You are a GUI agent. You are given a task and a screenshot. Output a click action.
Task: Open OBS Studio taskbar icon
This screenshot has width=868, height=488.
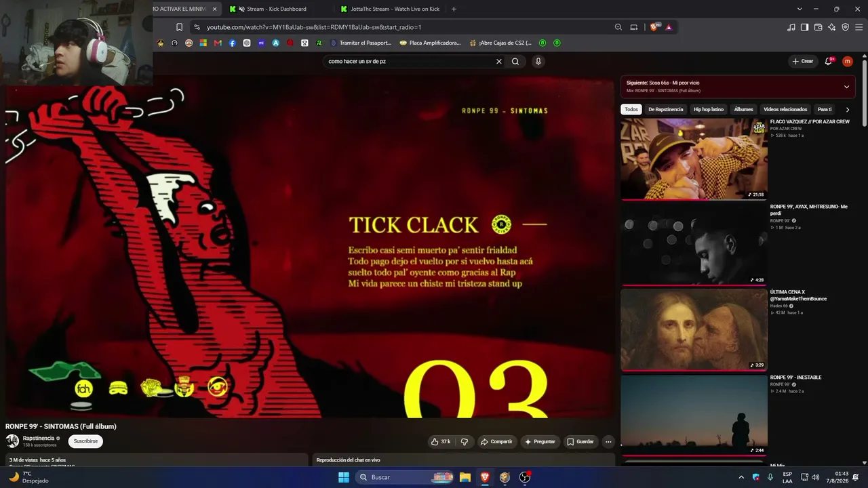[x=524, y=477]
